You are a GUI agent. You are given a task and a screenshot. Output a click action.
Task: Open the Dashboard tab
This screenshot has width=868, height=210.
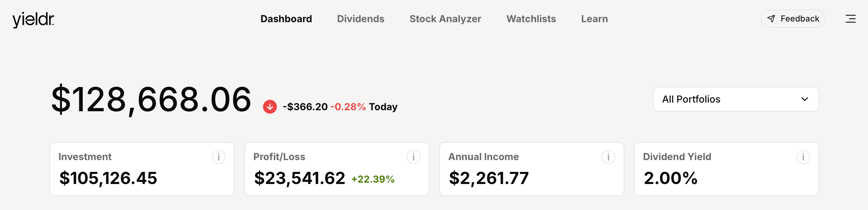coord(286,19)
